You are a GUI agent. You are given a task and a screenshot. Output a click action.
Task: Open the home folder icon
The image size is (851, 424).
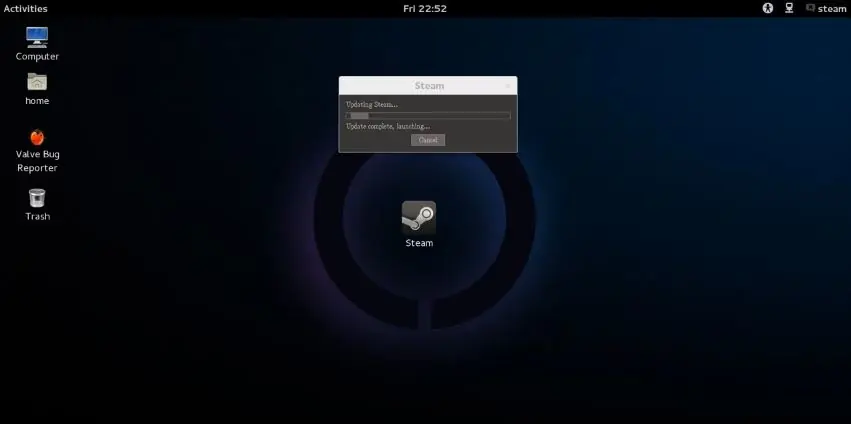click(x=37, y=81)
